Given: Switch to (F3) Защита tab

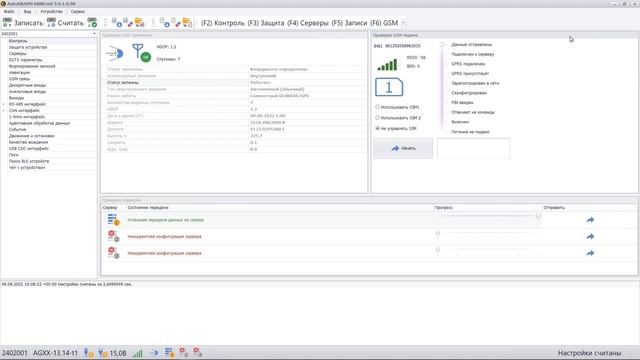Looking at the screenshot, I should click(x=266, y=23).
